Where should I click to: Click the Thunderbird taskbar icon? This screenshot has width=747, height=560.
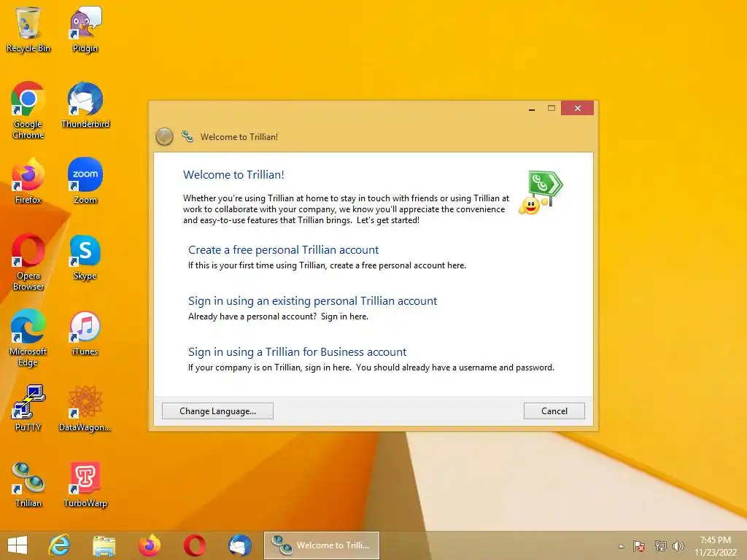(x=239, y=545)
